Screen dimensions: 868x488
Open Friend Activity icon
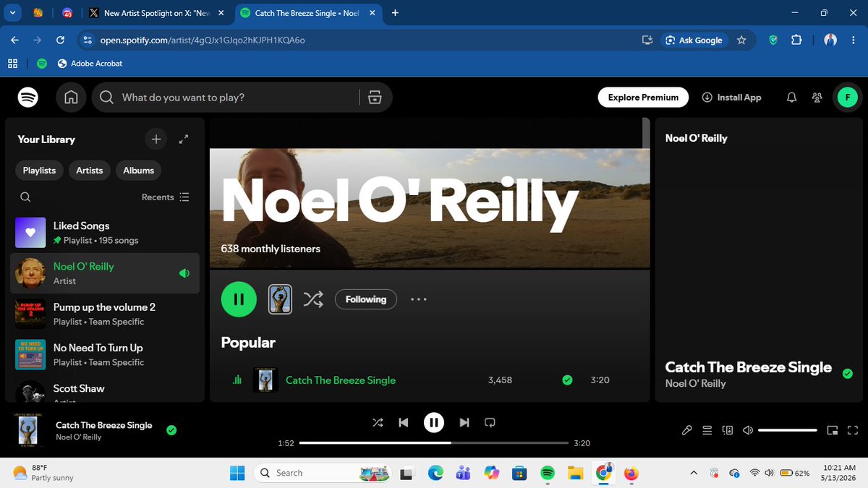[x=817, y=98]
